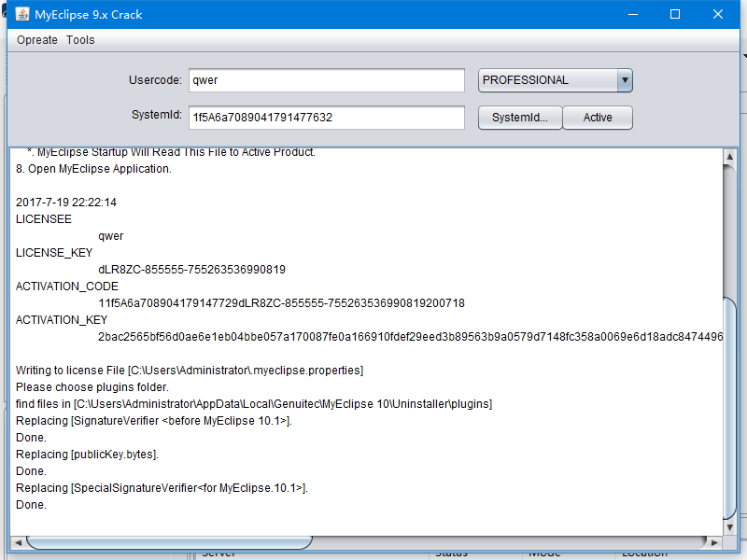Image resolution: width=747 pixels, height=560 pixels.
Task: Click the licensee value 'qwer' in log
Action: pos(110,236)
